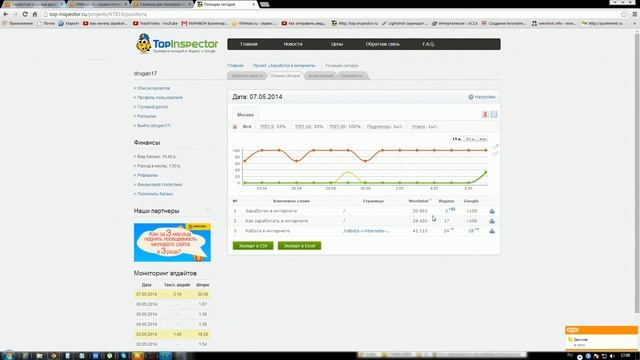Filter keywords that rose (Поднялись)
This screenshot has width=640, height=360.
tap(384, 127)
